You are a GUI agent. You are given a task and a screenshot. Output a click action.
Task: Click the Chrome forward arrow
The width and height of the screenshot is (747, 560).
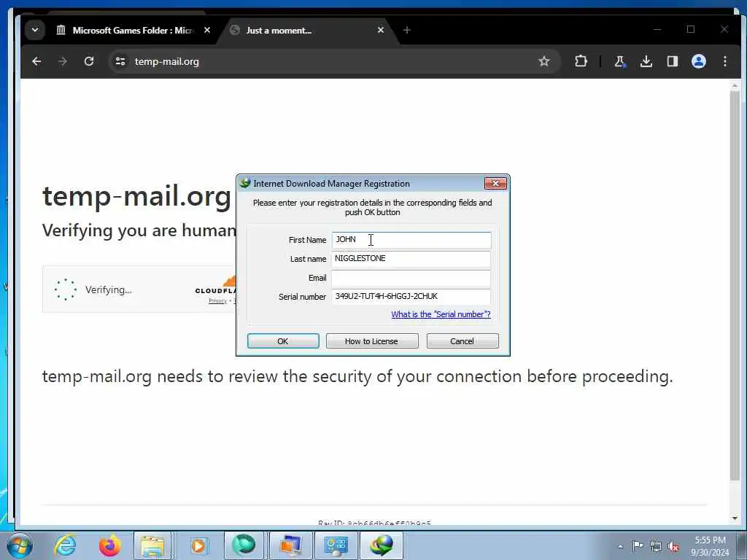(63, 61)
